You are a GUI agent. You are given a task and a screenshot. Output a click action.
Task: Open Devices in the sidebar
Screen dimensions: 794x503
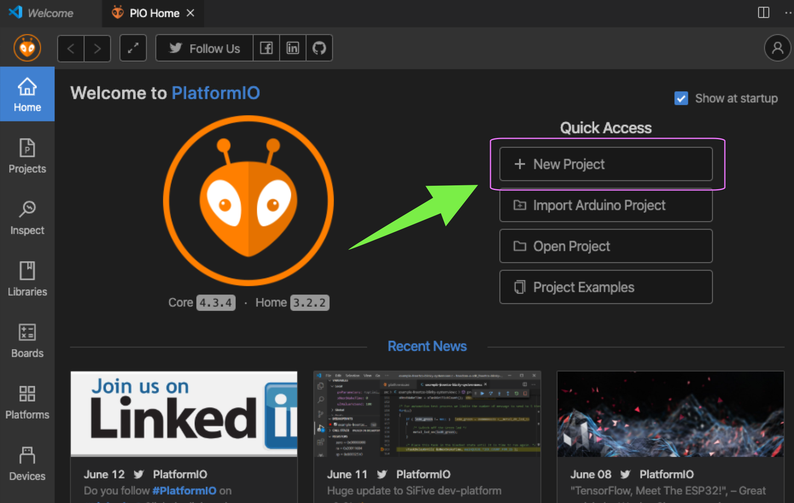[x=27, y=463]
